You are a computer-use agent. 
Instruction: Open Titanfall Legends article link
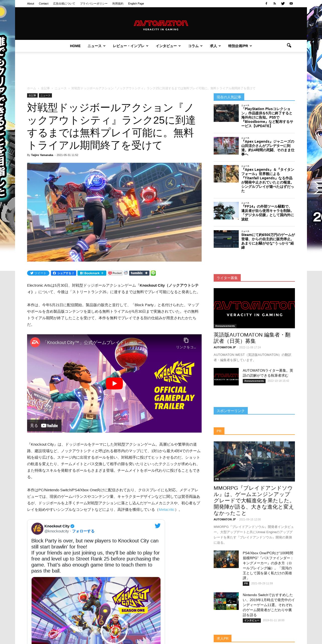click(x=268, y=180)
